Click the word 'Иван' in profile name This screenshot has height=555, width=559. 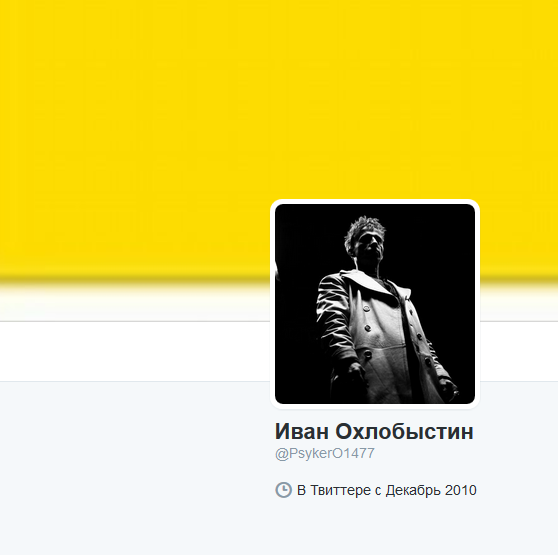302,431
